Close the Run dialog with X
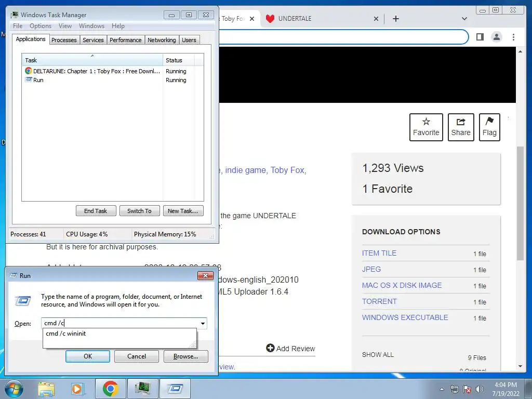Image resolution: width=532 pixels, height=399 pixels. (x=205, y=275)
